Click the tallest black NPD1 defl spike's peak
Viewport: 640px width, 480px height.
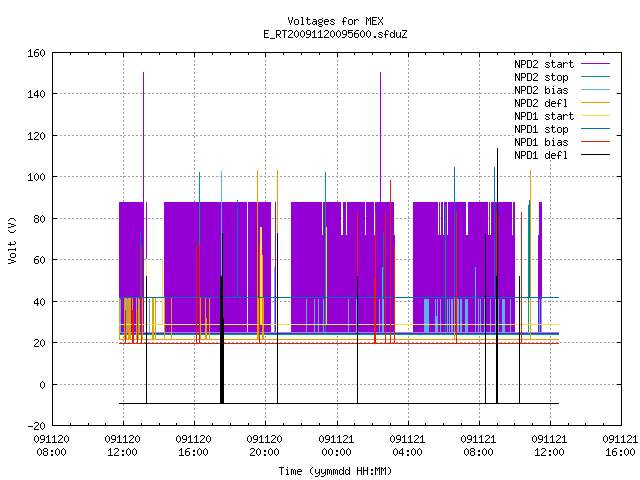(x=497, y=149)
